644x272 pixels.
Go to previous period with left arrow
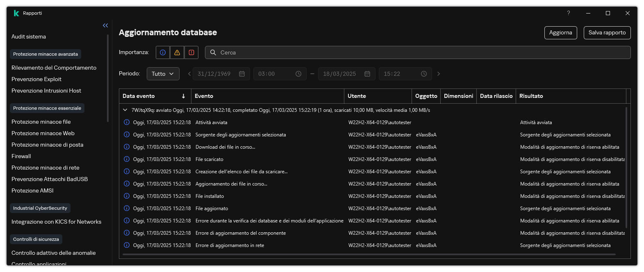pyautogui.click(x=189, y=74)
